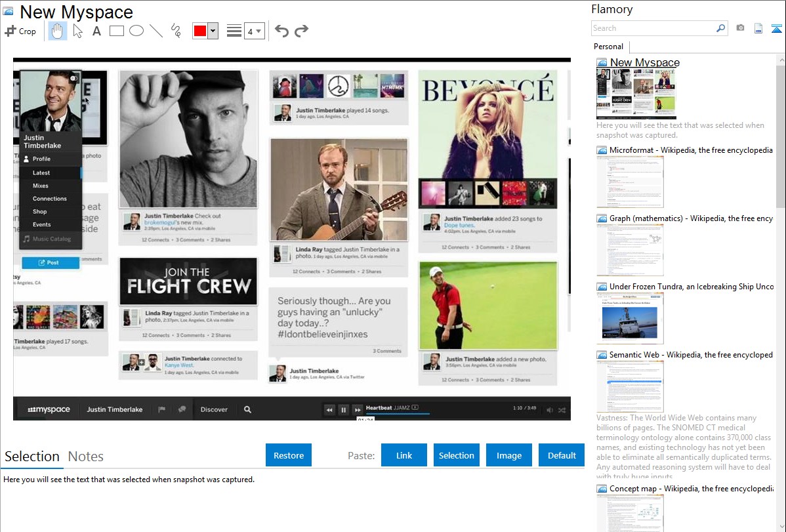The height and width of the screenshot is (532, 786).
Task: Switch to the Selection tab
Action: [x=31, y=457]
